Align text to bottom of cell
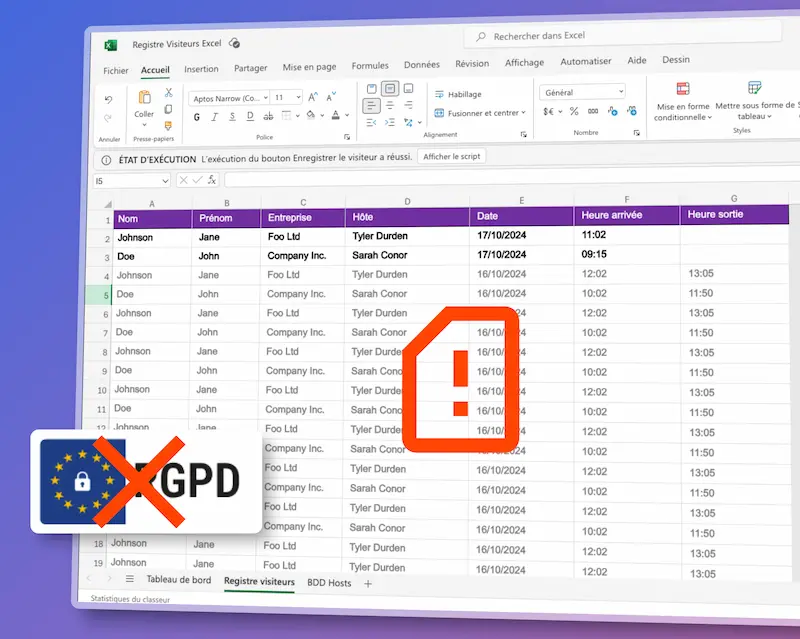This screenshot has height=639, width=800. [x=408, y=88]
